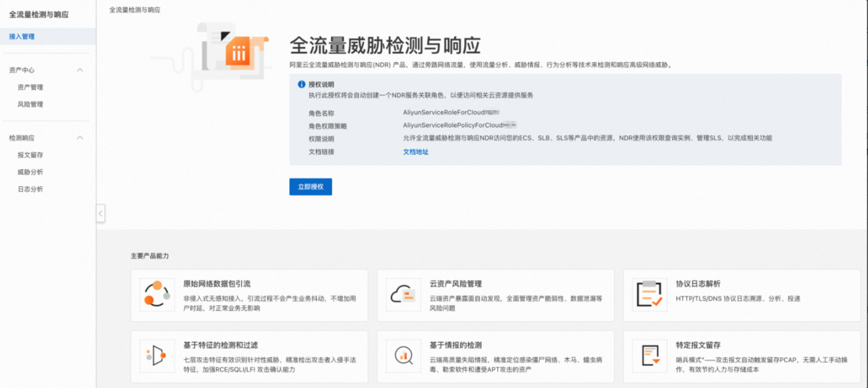
Task: Open 资产管理 in the sidebar
Action: (30, 87)
